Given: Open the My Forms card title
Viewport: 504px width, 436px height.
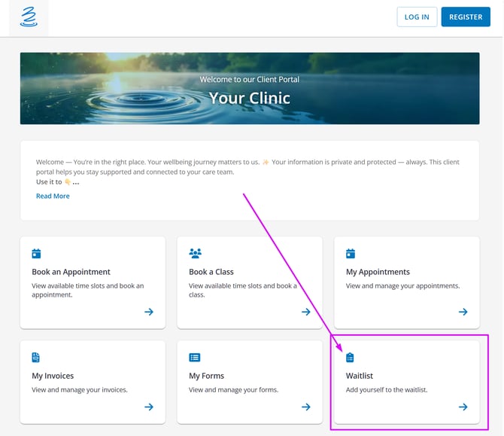Looking at the screenshot, I should [x=206, y=376].
